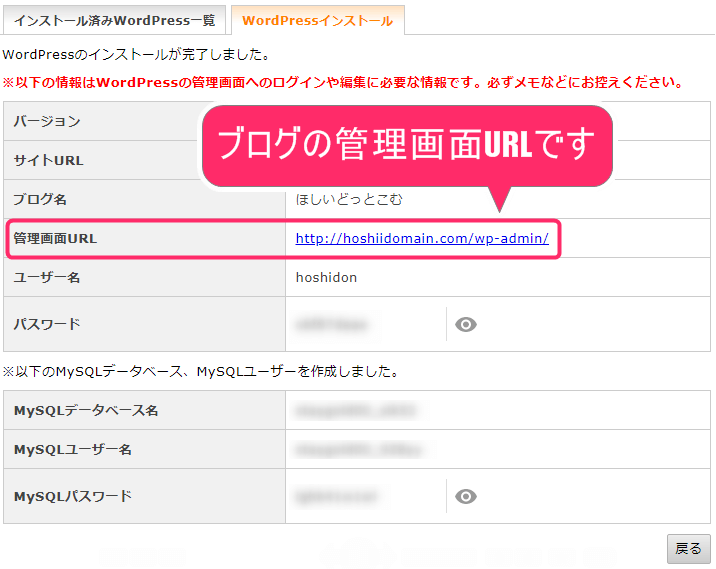
Task: Select the MySQLデータベース名 label cell
Action: click(x=86, y=411)
